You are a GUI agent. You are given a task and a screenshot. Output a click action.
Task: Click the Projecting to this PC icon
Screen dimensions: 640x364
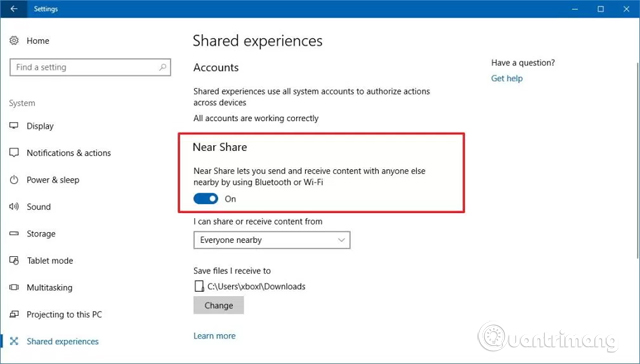point(14,314)
